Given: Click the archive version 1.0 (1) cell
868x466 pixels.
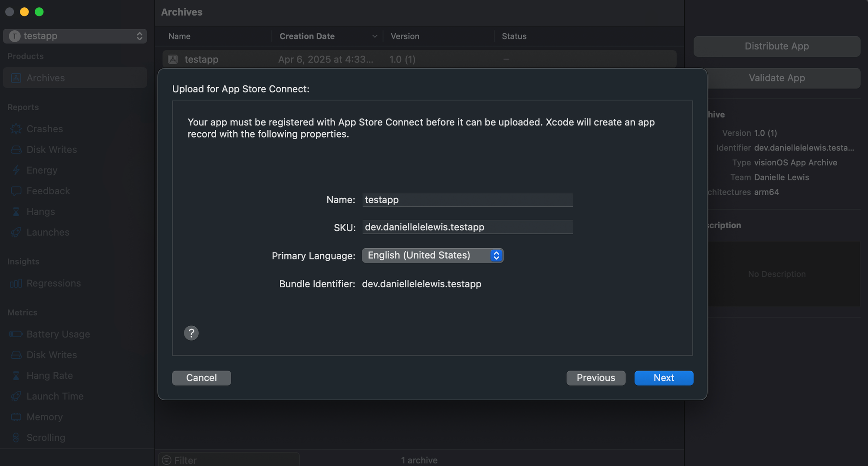Looking at the screenshot, I should 402,59.
